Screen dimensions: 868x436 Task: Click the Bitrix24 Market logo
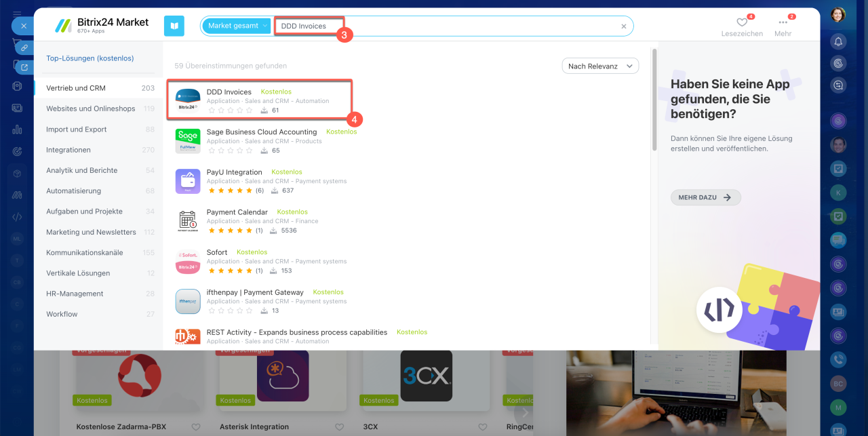click(x=102, y=26)
